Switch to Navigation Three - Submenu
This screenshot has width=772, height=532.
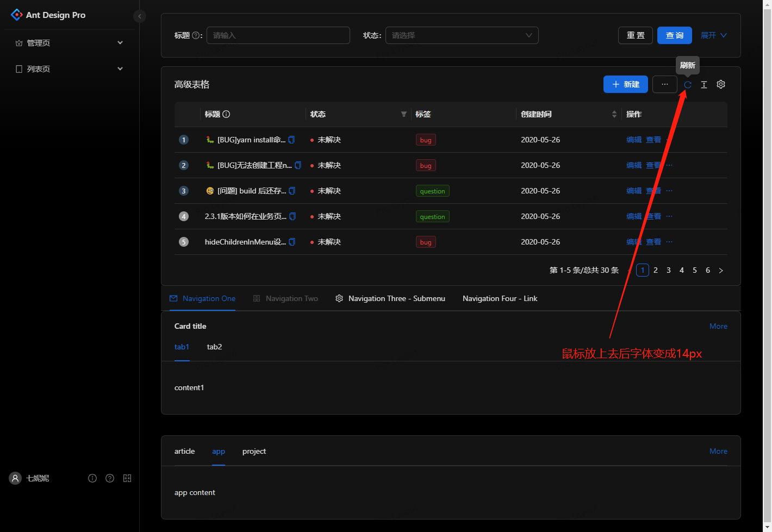[390, 298]
